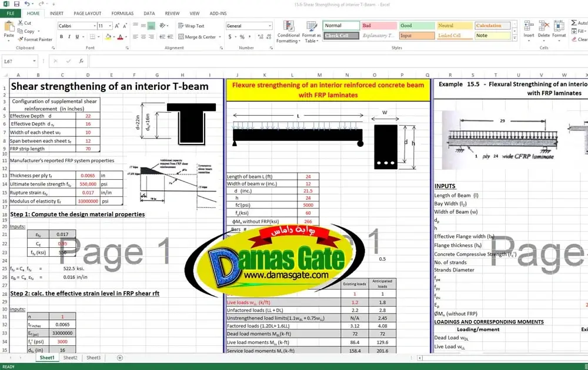This screenshot has width=588, height=370.
Task: Select the Thickness per ply value 0.0065
Action: 88,176
